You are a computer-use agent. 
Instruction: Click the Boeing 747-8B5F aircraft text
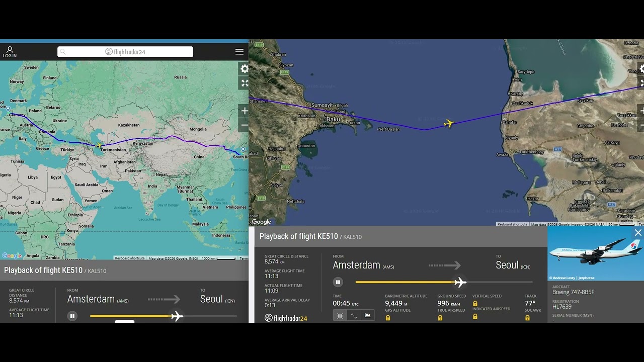[x=573, y=292]
